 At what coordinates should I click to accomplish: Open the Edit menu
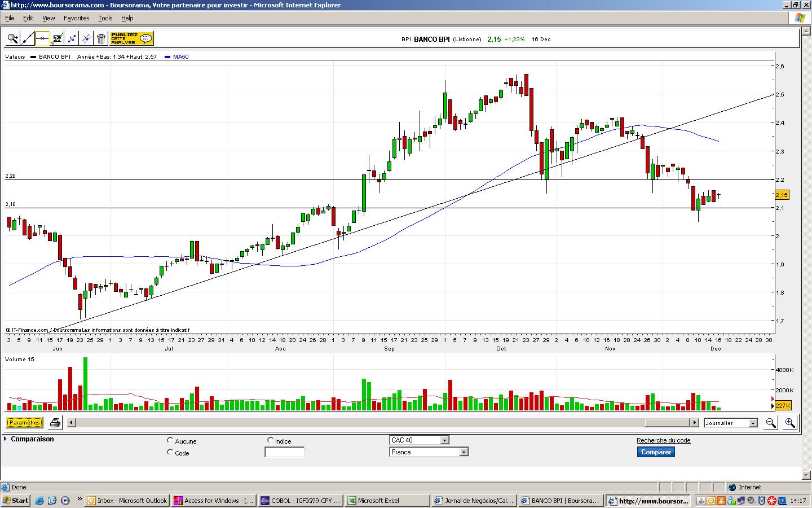28,18
